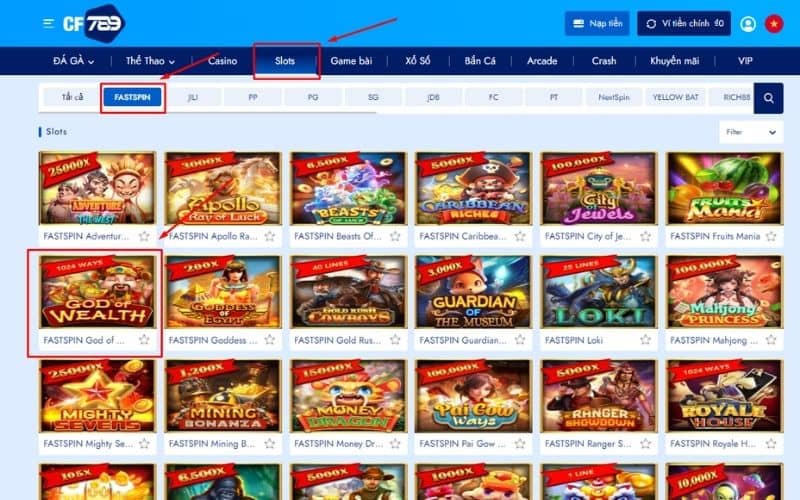Select the SG provider tab
Viewport: 800px width, 500px height.
373,97
